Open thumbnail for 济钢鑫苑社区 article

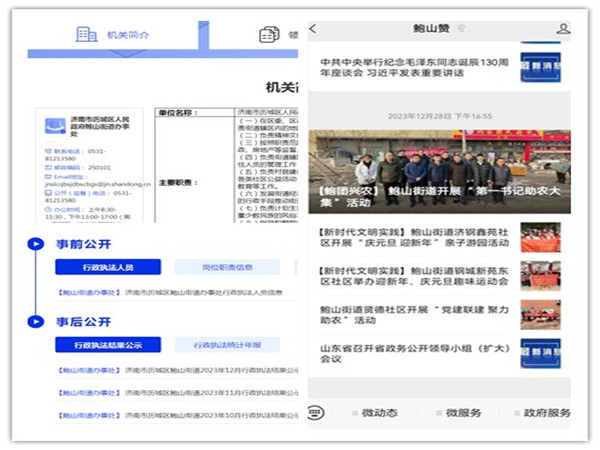click(540, 237)
